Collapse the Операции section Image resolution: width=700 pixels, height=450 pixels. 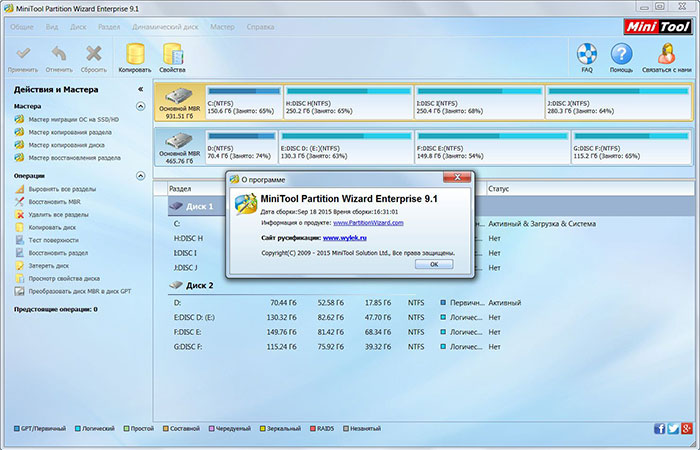click(x=141, y=176)
